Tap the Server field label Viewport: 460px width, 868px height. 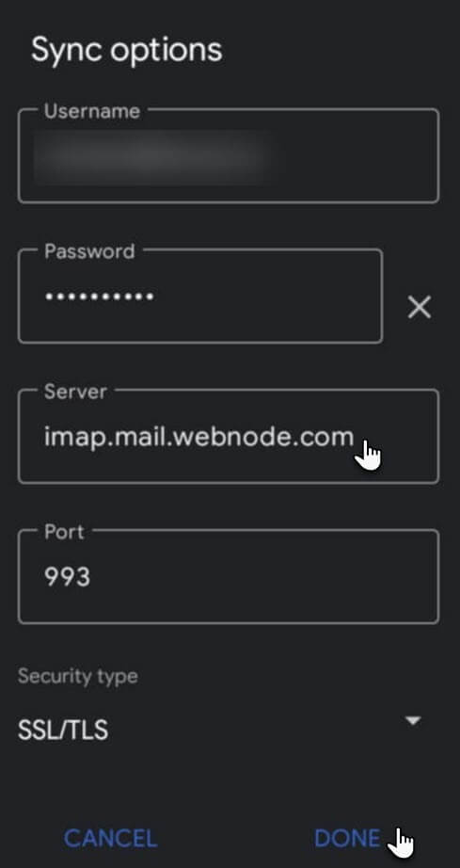[76, 392]
